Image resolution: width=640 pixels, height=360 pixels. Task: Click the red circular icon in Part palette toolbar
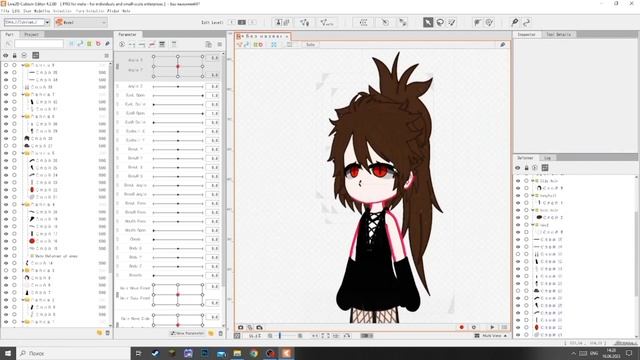pos(98,43)
